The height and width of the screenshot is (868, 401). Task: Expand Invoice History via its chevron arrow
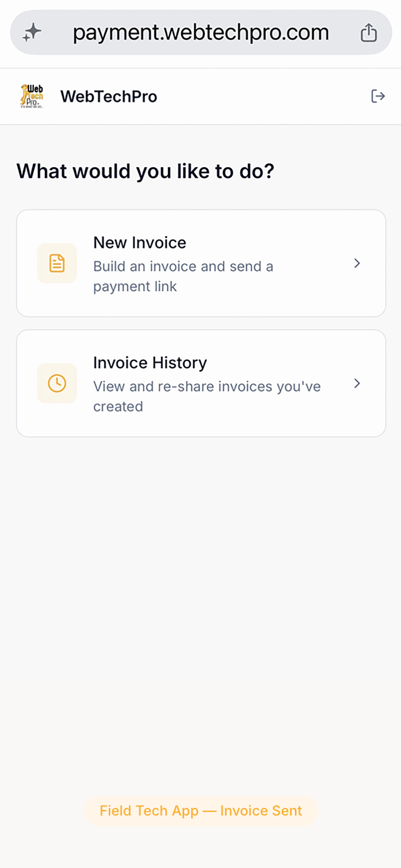pyautogui.click(x=357, y=383)
